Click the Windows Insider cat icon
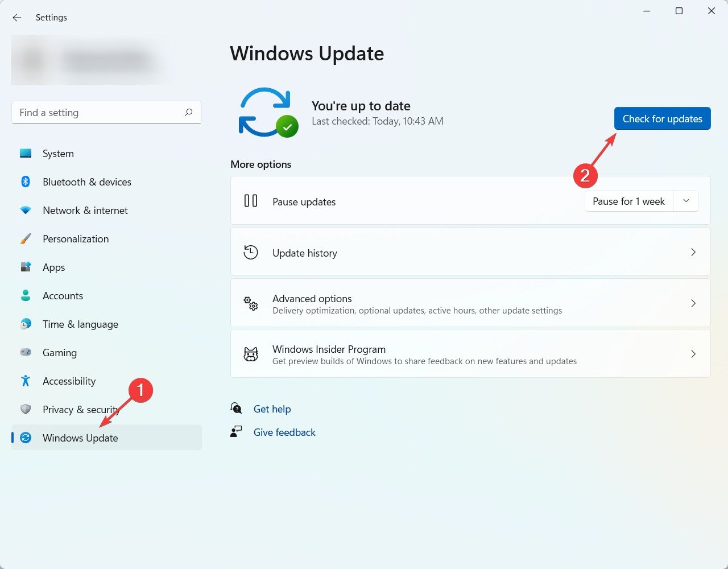The width and height of the screenshot is (728, 569). tap(251, 354)
